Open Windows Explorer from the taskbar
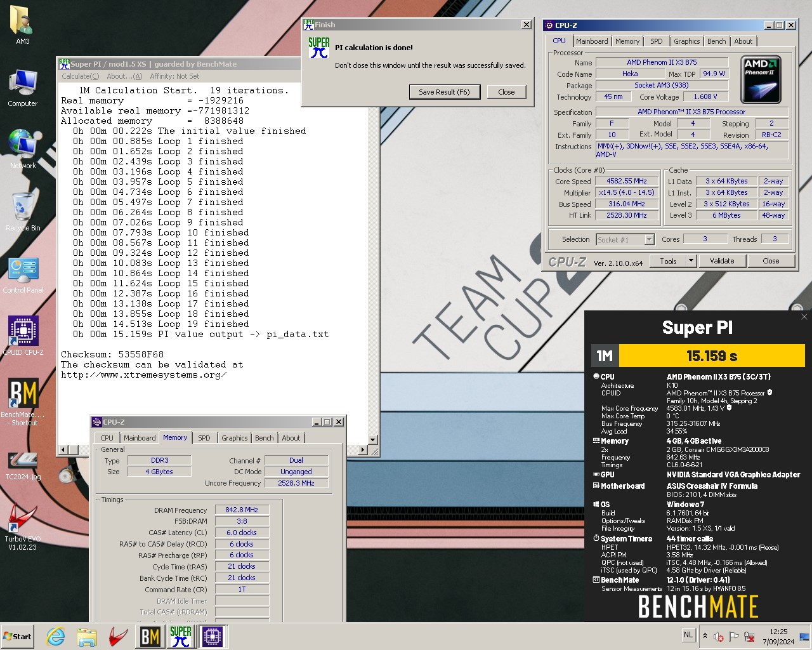 (x=87, y=636)
